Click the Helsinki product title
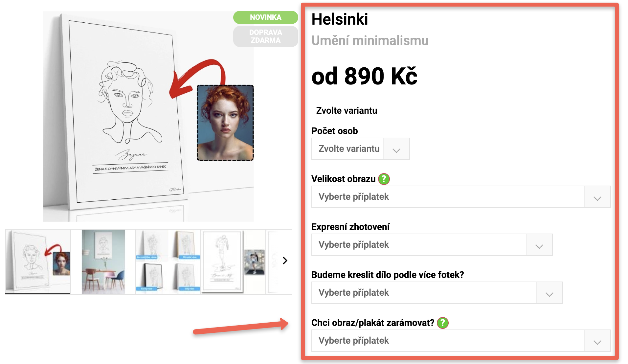This screenshot has height=364, width=628. (340, 19)
